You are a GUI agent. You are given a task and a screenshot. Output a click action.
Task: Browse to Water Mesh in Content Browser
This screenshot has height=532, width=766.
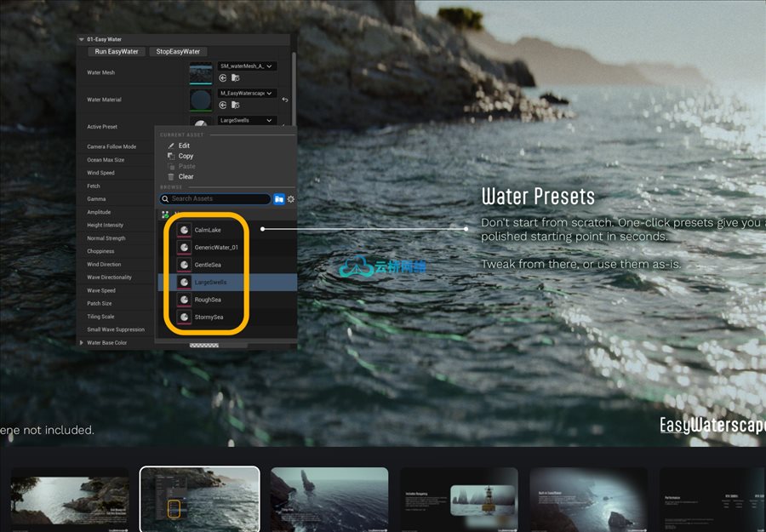235,77
